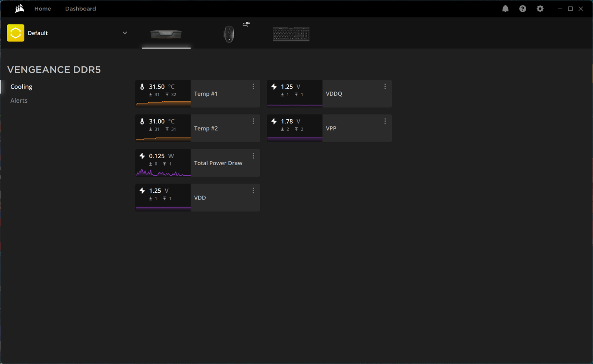The width and height of the screenshot is (593, 364).
Task: Open the Temp #2 options menu
Action: click(253, 121)
